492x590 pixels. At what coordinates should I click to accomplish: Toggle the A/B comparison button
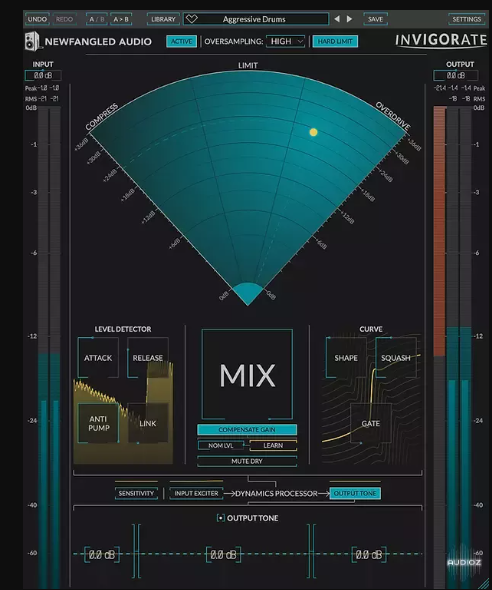(97, 19)
